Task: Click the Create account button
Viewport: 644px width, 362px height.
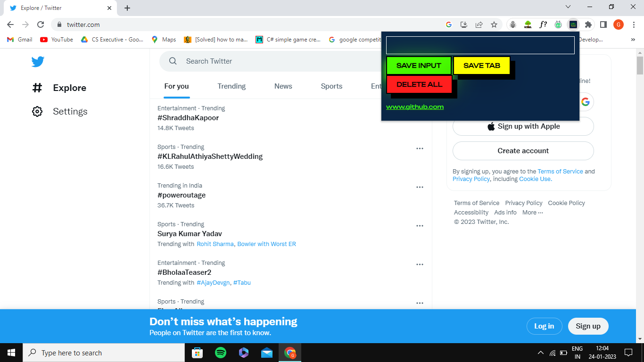Action: [x=523, y=151]
